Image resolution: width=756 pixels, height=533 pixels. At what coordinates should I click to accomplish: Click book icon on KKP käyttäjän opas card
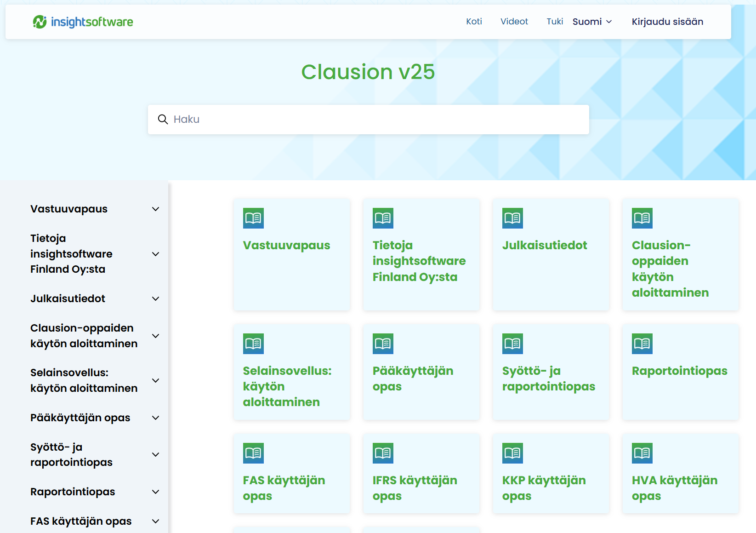[512, 453]
